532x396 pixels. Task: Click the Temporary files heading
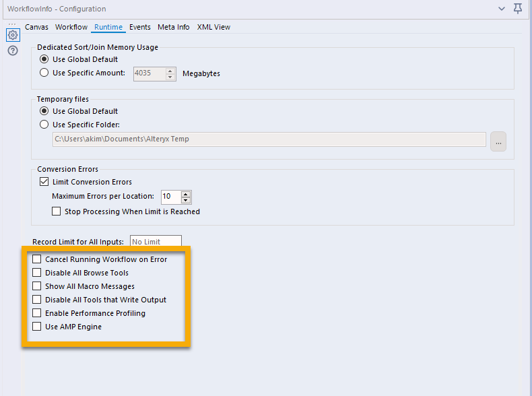click(x=63, y=99)
